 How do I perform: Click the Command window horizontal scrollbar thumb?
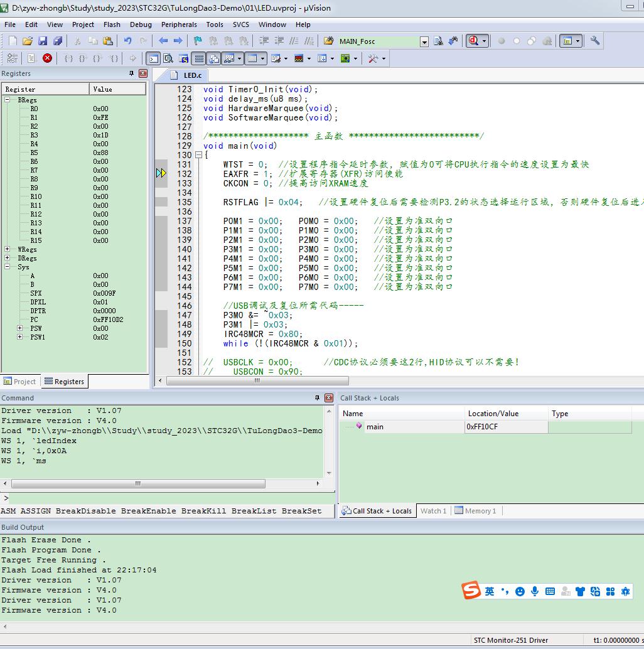(138, 483)
